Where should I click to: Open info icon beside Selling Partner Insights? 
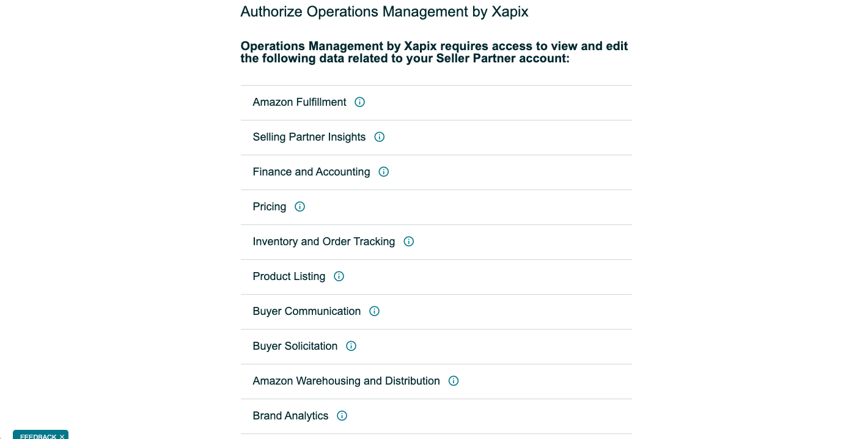(380, 137)
